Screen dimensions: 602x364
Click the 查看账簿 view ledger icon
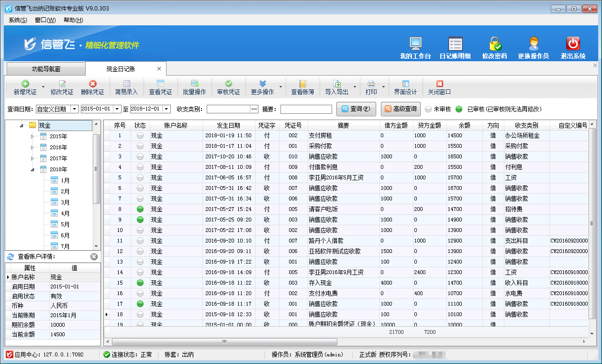tap(302, 84)
